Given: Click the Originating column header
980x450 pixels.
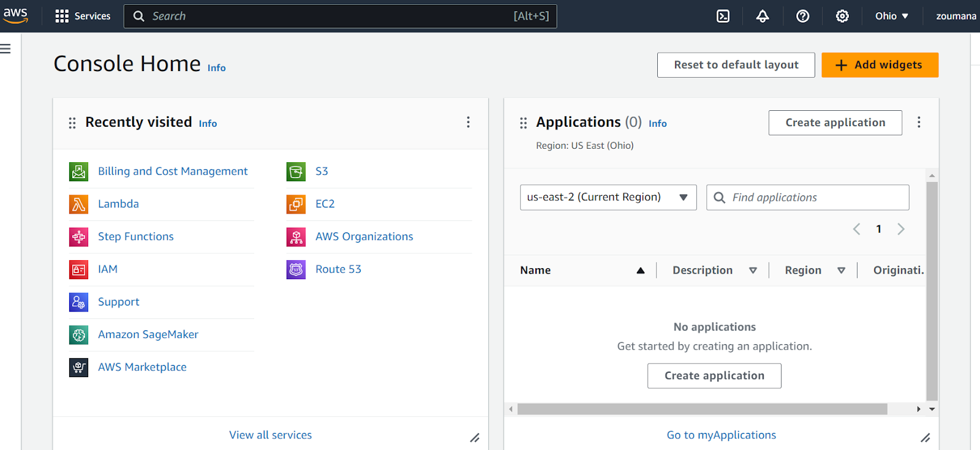Looking at the screenshot, I should (899, 270).
